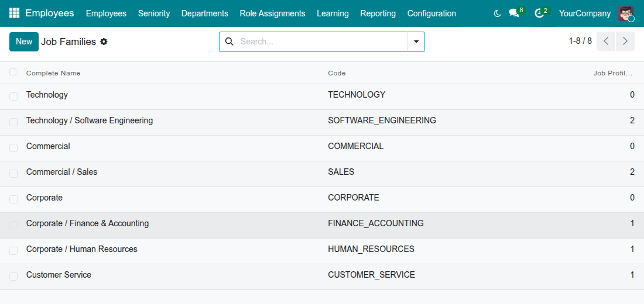The image size is (644, 304).
Task: Click the search magnifier icon
Action: pos(229,42)
